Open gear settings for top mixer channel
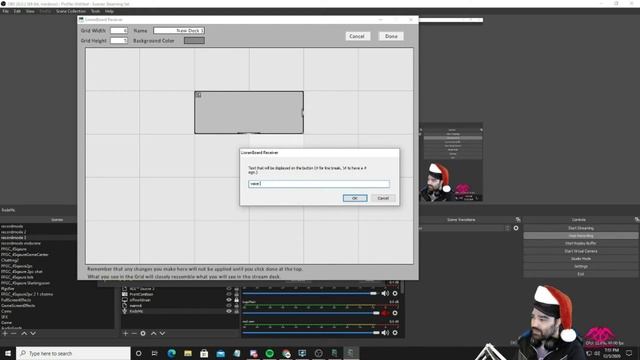Image resolution: width=640 pixels, height=360 pixels. [395, 293]
